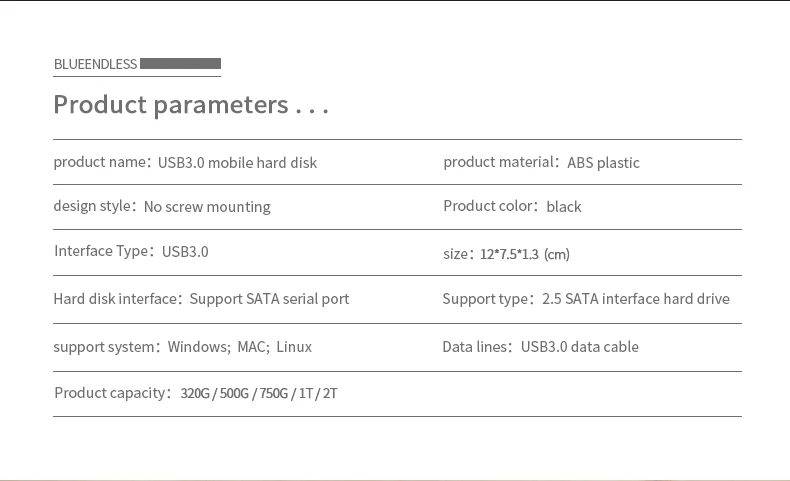Select the "320G / 500G / 750G / 1T / 2T" capacities
Image resolution: width=790 pixels, height=481 pixels.
[259, 394]
